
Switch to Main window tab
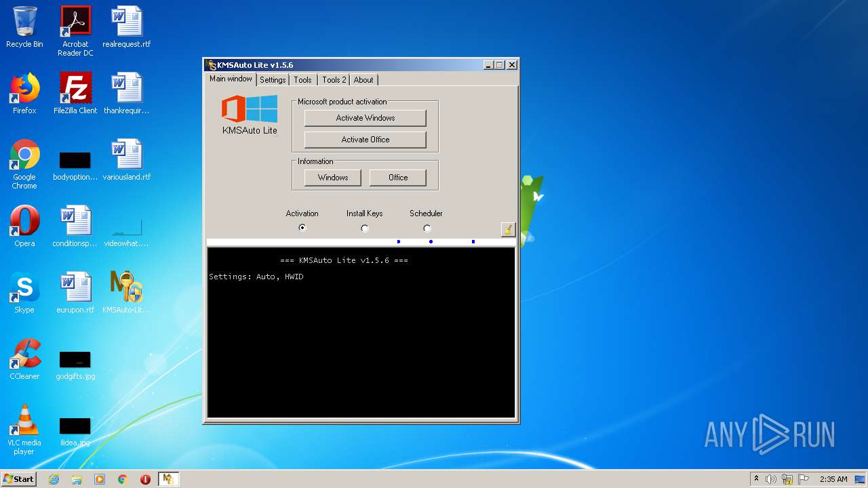click(x=231, y=79)
